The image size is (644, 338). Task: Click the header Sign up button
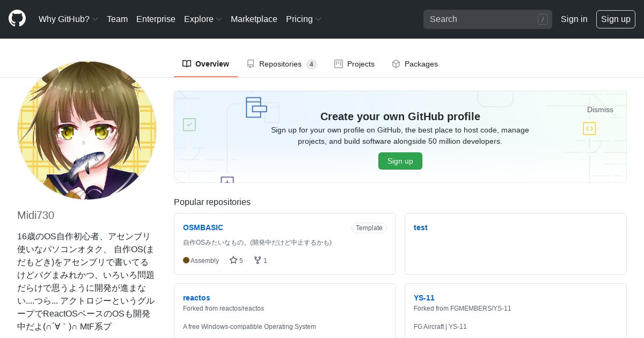[616, 19]
